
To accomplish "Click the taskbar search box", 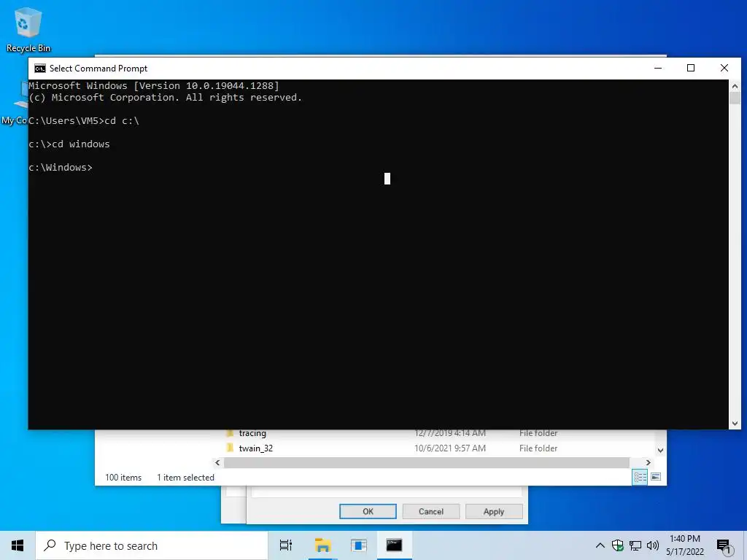I will (152, 545).
